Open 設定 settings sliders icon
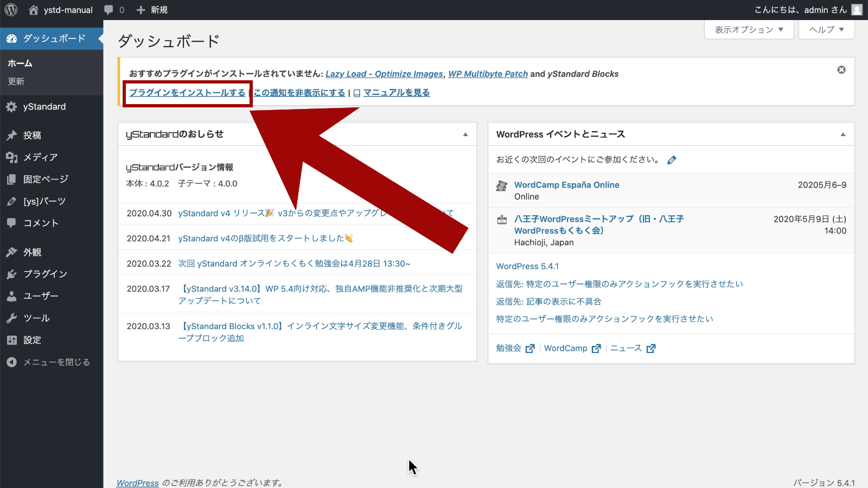 (11, 340)
